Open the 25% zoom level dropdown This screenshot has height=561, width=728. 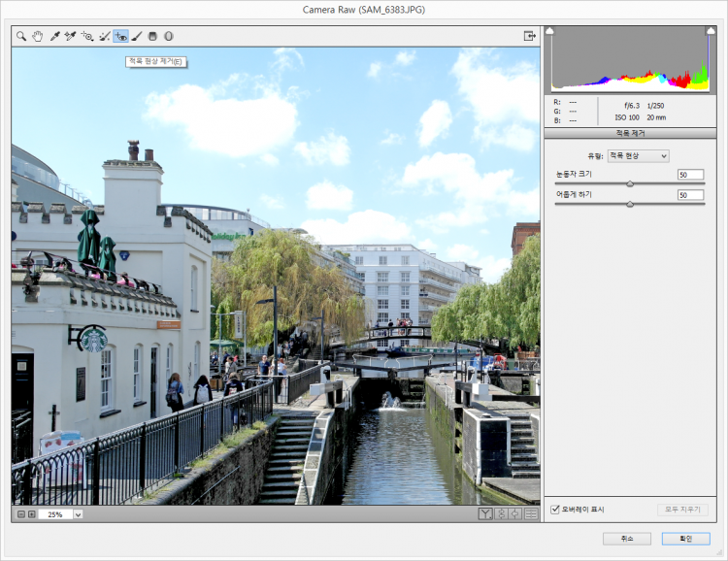78,514
